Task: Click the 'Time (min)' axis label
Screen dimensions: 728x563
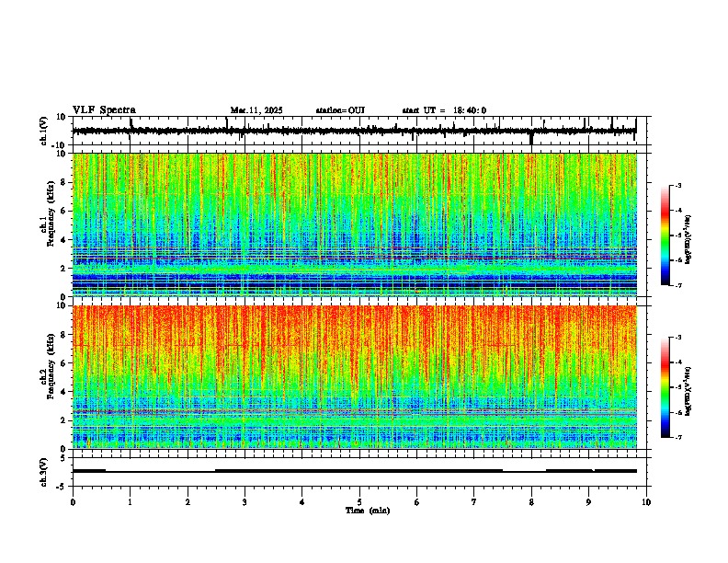Action: 368,511
